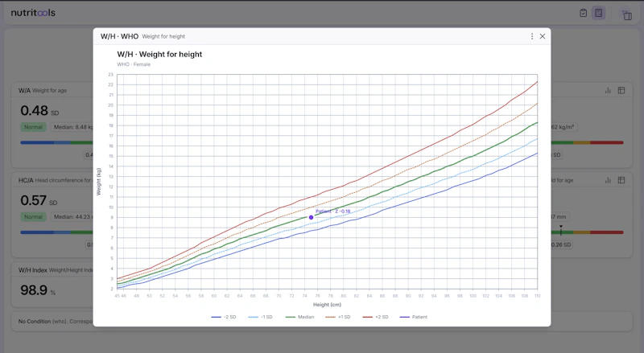Toggle the -1 SD legend series
The image size is (644, 353).
260,317
